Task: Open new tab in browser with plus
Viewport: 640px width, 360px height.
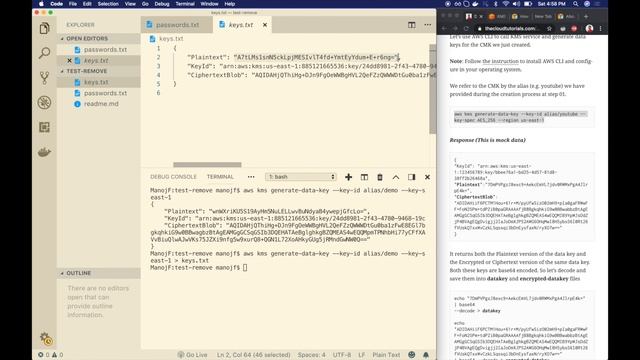Action: click(x=586, y=16)
